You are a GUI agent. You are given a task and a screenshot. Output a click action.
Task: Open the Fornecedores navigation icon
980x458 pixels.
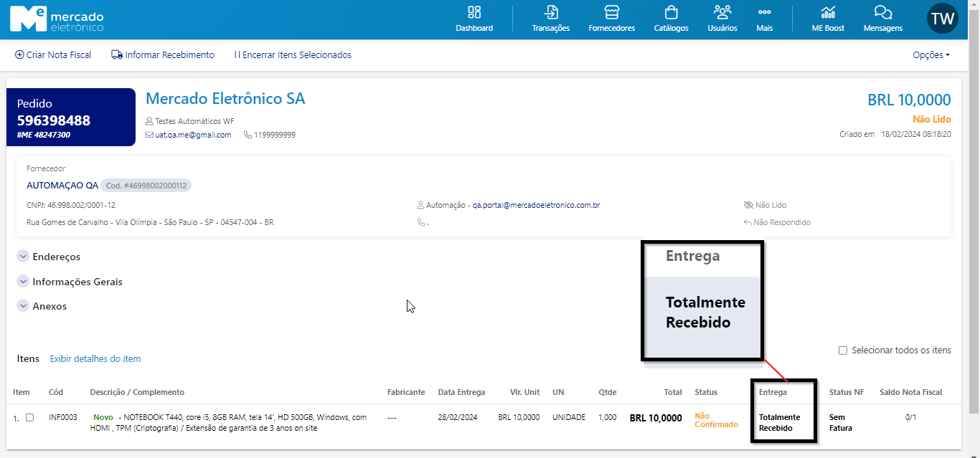point(611,19)
